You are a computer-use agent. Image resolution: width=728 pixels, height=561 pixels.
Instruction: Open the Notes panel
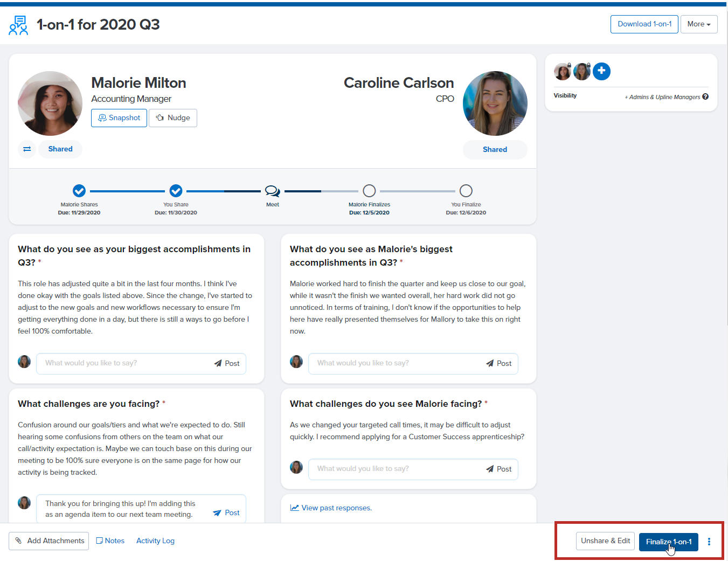point(110,541)
